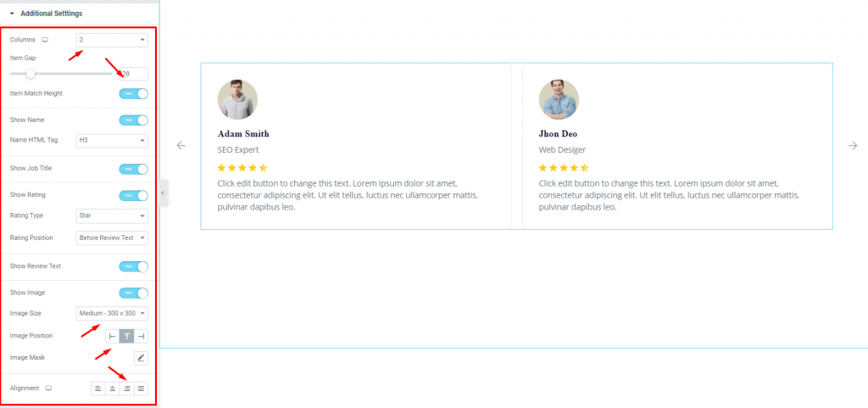Align content right
This screenshot has height=408, width=868.
[x=127, y=388]
